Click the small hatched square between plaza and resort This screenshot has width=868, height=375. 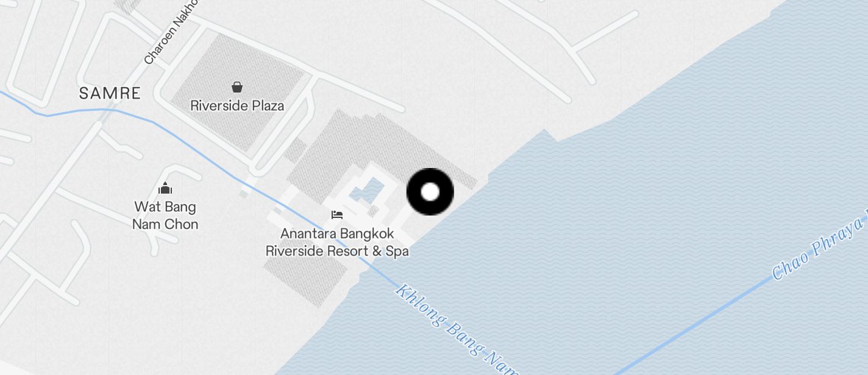(x=294, y=151)
